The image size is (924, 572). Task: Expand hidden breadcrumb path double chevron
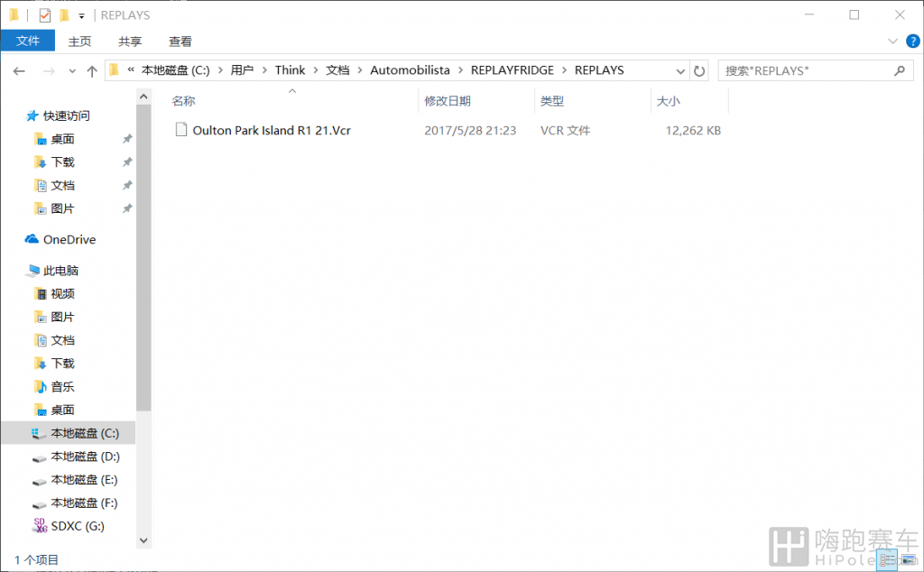pos(131,70)
